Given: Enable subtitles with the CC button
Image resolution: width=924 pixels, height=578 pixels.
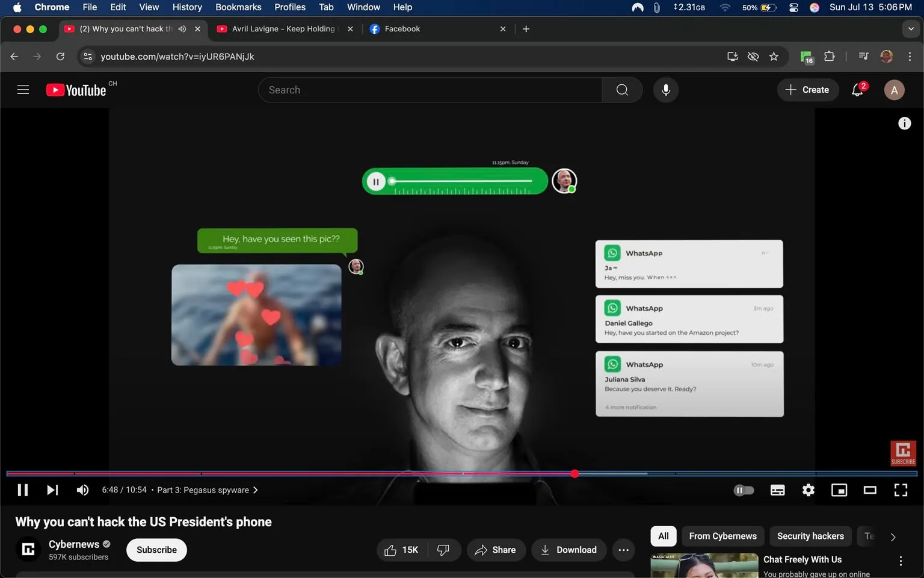Looking at the screenshot, I should point(777,490).
